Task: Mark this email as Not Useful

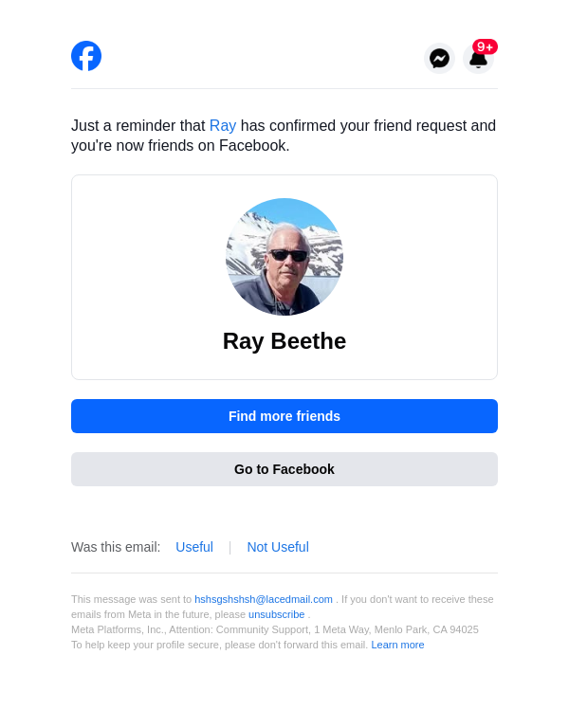Action: [x=278, y=547]
